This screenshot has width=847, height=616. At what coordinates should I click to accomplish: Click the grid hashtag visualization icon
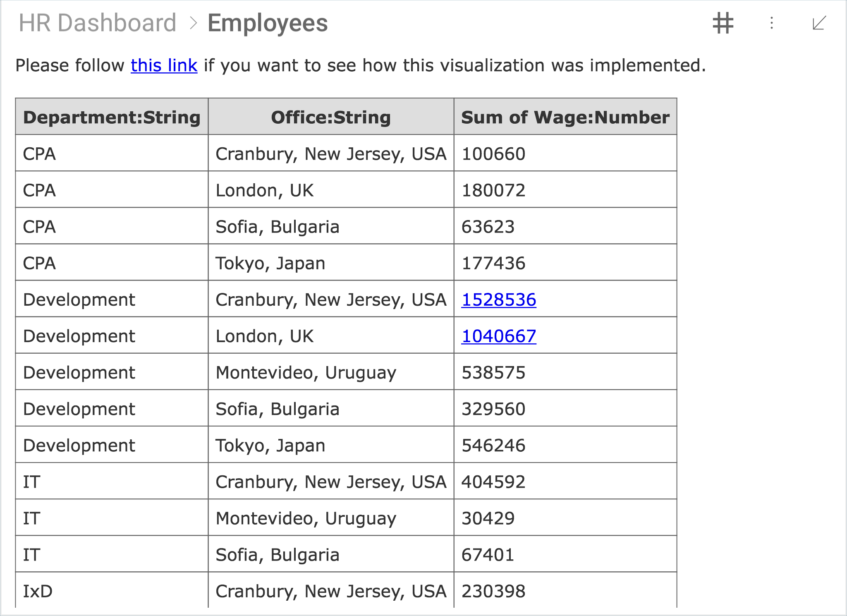point(723,23)
